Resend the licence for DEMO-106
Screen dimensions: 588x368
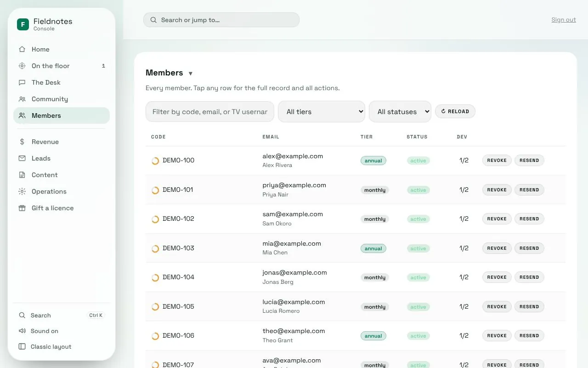(x=529, y=336)
